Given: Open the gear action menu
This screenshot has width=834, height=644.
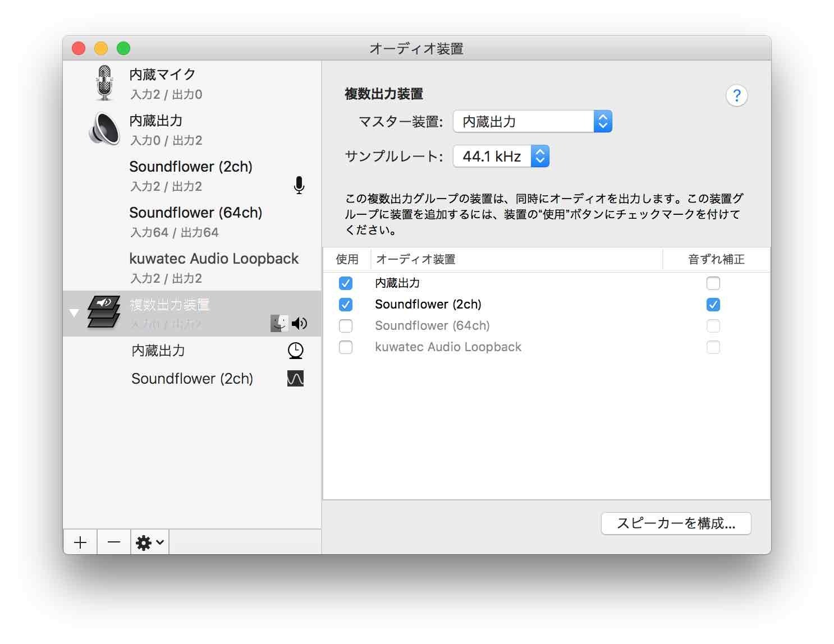Looking at the screenshot, I should point(150,542).
